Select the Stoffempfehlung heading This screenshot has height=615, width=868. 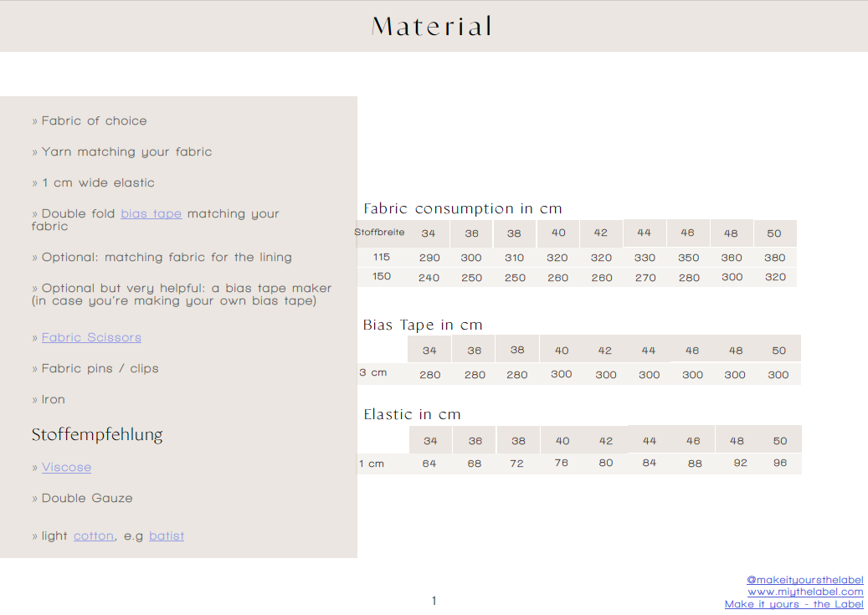click(x=97, y=435)
